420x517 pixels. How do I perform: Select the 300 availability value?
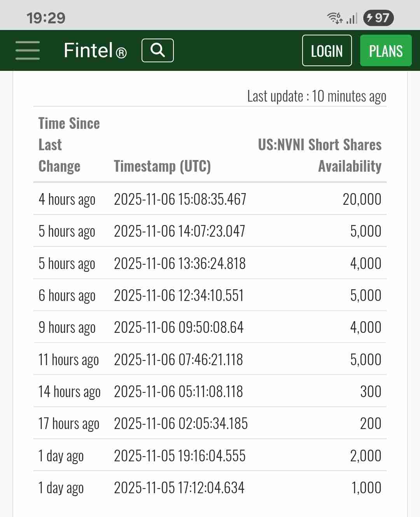[x=371, y=392]
